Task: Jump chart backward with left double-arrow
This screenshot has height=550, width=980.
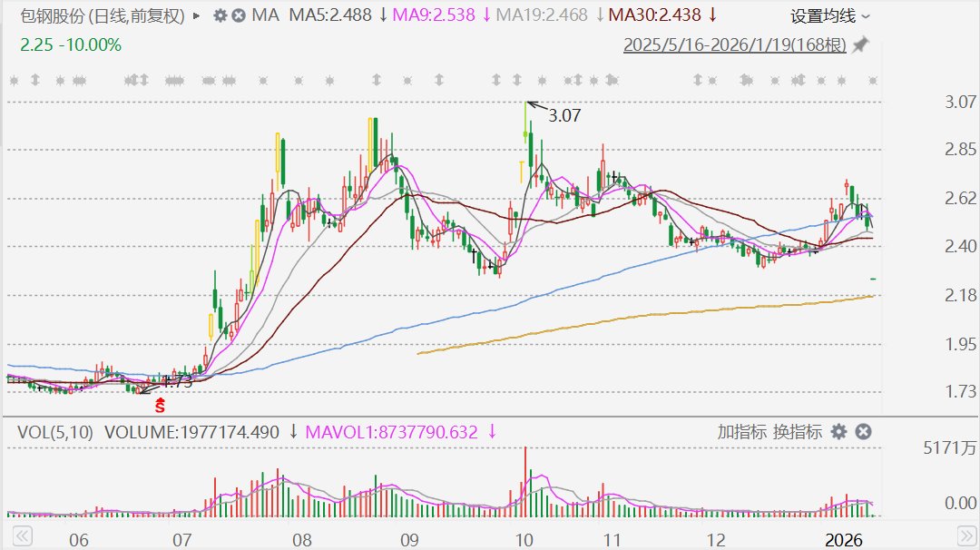Action: (x=22, y=536)
